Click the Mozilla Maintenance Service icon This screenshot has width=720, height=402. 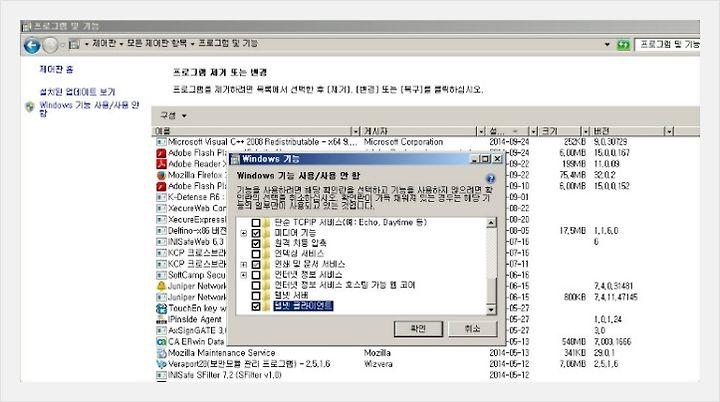[x=161, y=353]
